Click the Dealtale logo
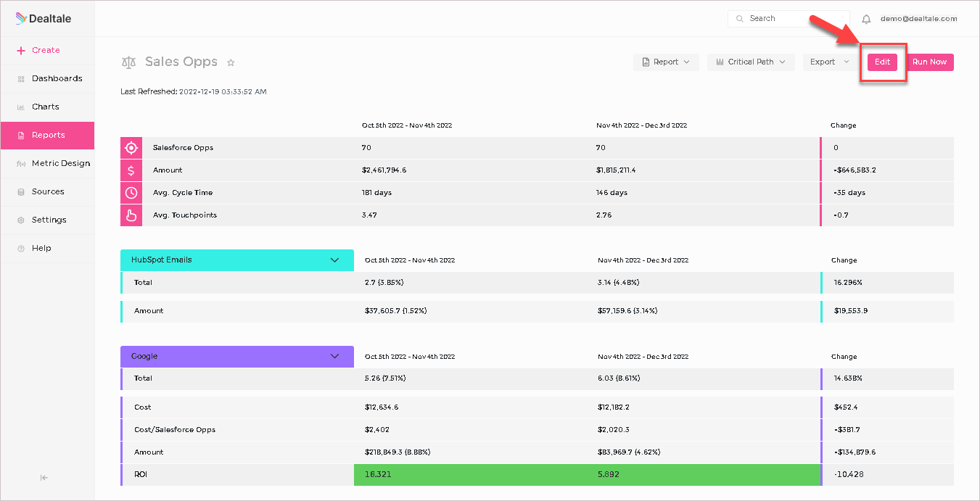Image resolution: width=980 pixels, height=501 pixels. point(43,19)
